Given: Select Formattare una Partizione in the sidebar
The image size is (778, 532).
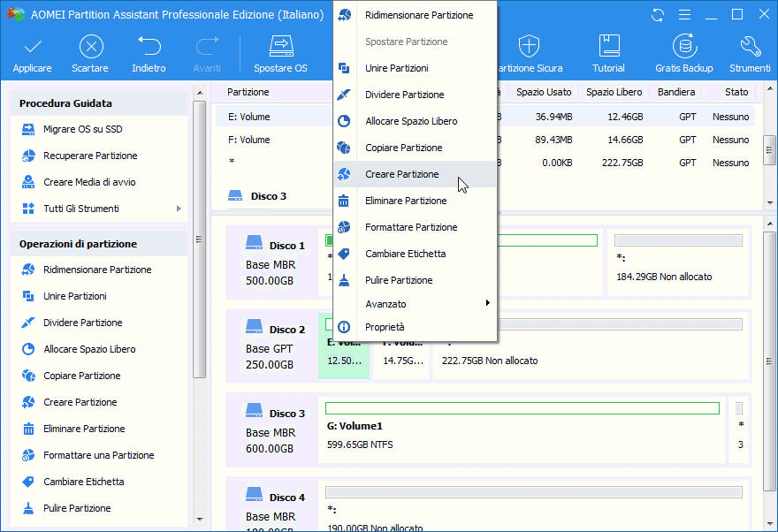Looking at the screenshot, I should tap(88, 455).
